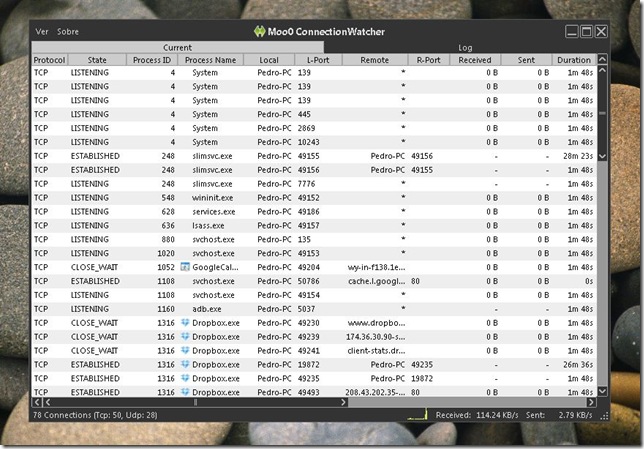This screenshot has width=644, height=449.
Task: Click the 28m 23s duration value
Action: tap(578, 156)
